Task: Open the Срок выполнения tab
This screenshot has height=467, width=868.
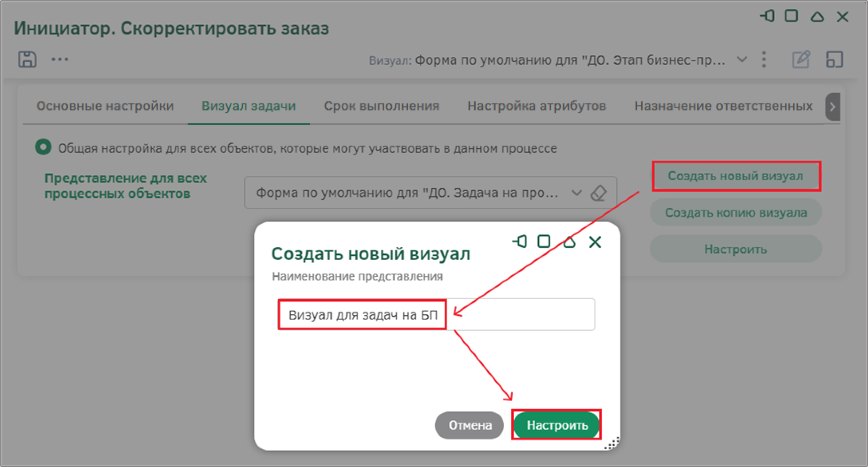Action: point(382,106)
